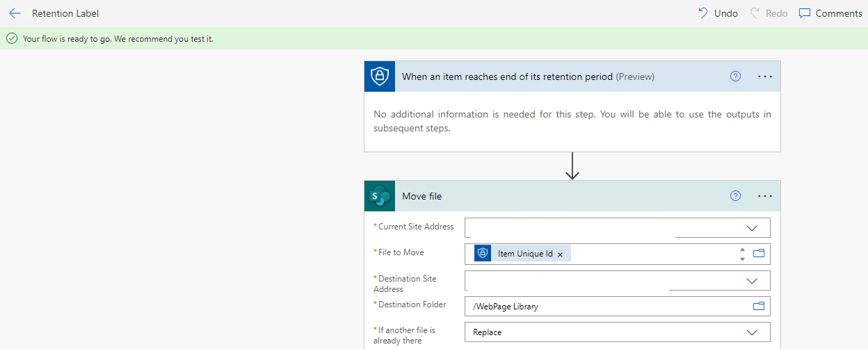Click the down arrow stepper in File to Move

click(x=742, y=259)
